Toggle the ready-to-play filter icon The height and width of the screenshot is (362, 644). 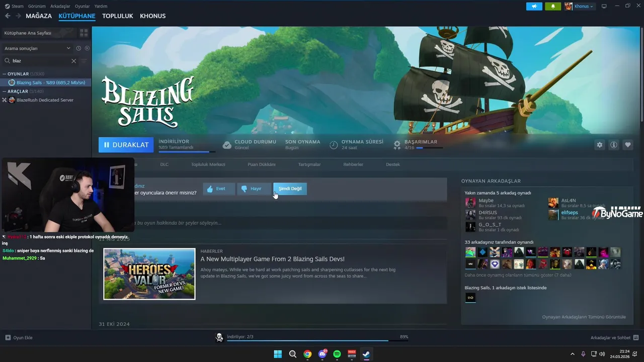coord(87,48)
